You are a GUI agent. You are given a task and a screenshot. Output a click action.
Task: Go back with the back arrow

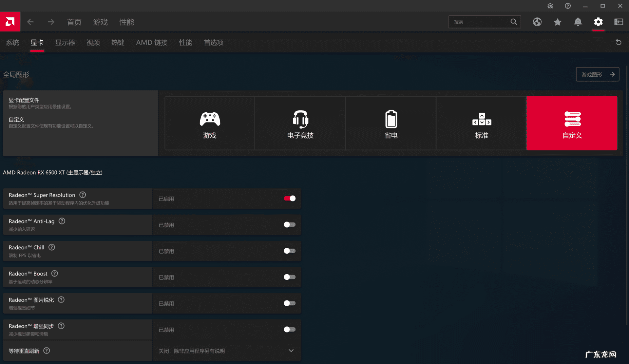(x=30, y=22)
